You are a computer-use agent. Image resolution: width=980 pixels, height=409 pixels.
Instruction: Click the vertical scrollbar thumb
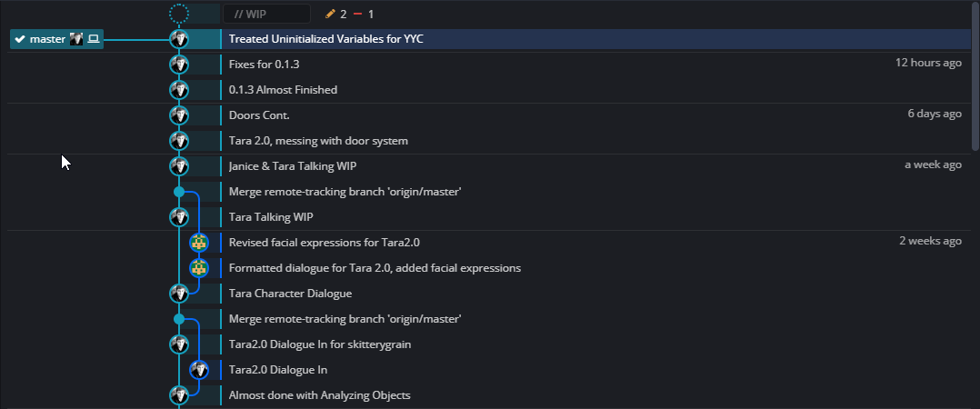tap(975, 76)
